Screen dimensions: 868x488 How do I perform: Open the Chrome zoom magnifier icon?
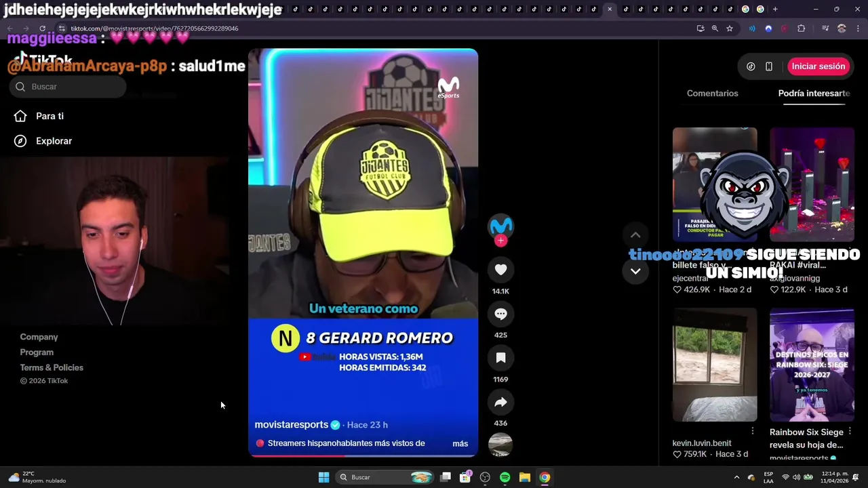pyautogui.click(x=715, y=28)
